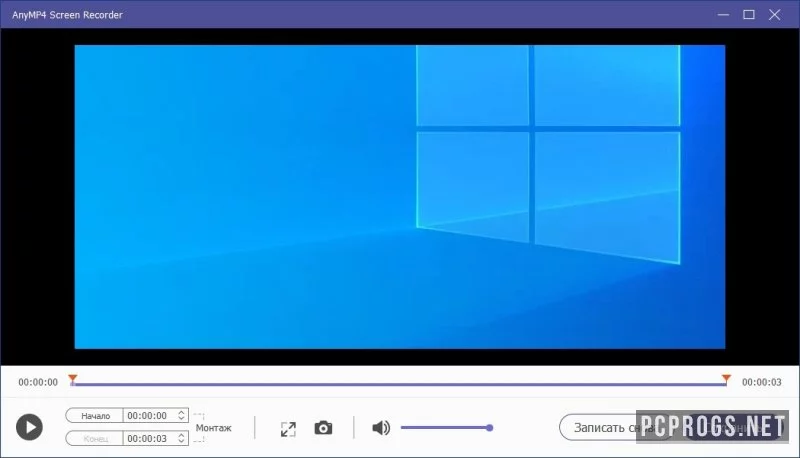Click total duration 00:00:03 beside the timeline
This screenshot has width=800, height=458.
pyautogui.click(x=761, y=382)
